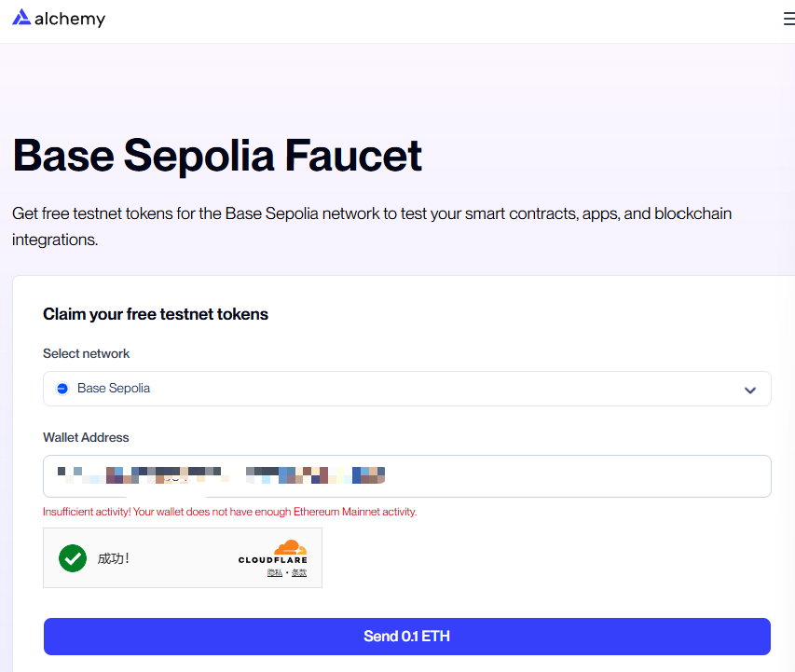
Task: Open the hamburger menu in the header
Action: tap(788, 19)
